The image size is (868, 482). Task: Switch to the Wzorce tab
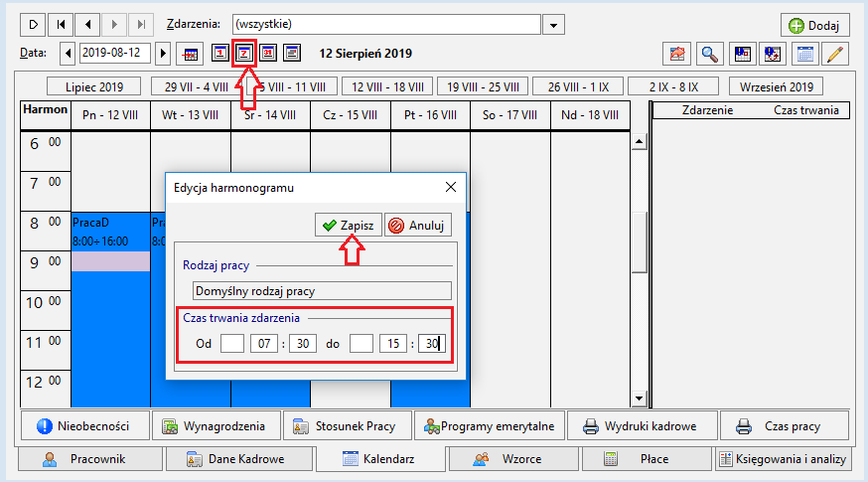[x=513, y=459]
